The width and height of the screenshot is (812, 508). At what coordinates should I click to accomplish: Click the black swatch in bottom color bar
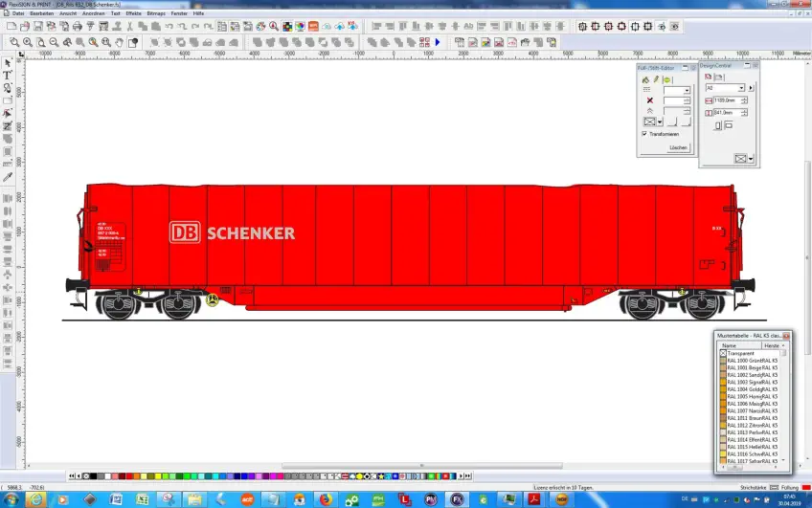tap(94, 475)
